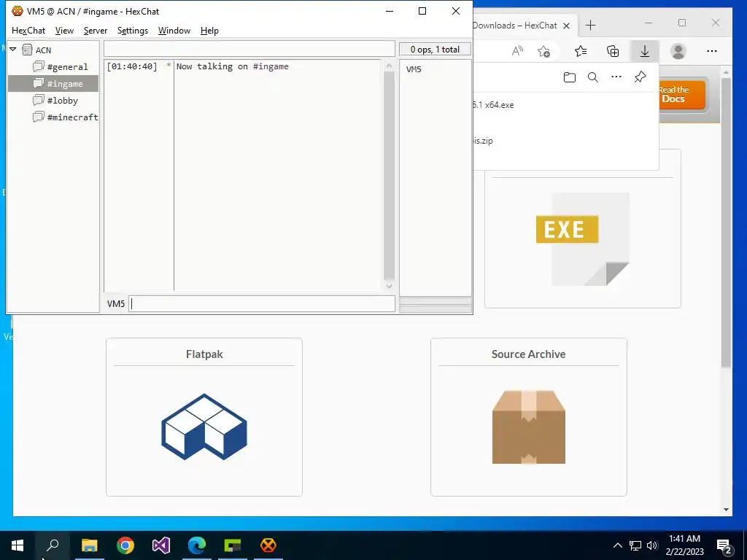Switch to the #general channel

pos(67,67)
